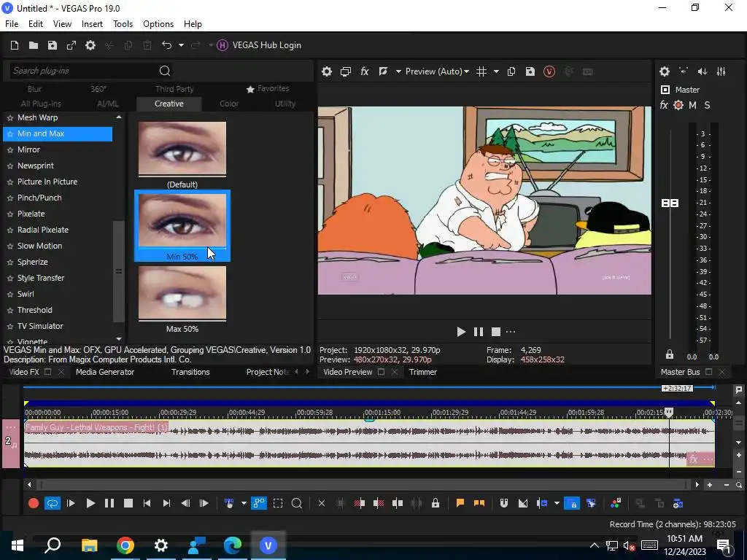Open Master automation settings gear

coord(678,105)
